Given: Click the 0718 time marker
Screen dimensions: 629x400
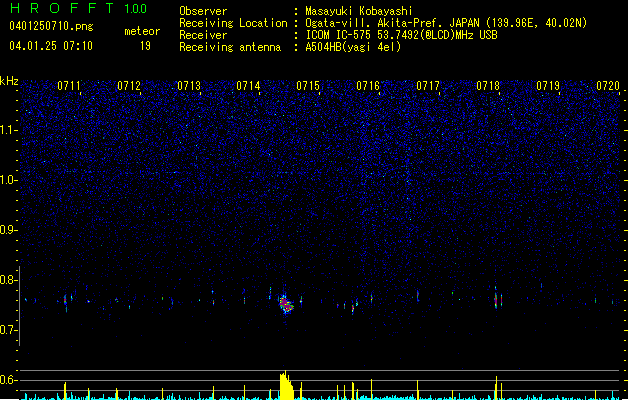Looking at the screenshot, I should 488,86.
